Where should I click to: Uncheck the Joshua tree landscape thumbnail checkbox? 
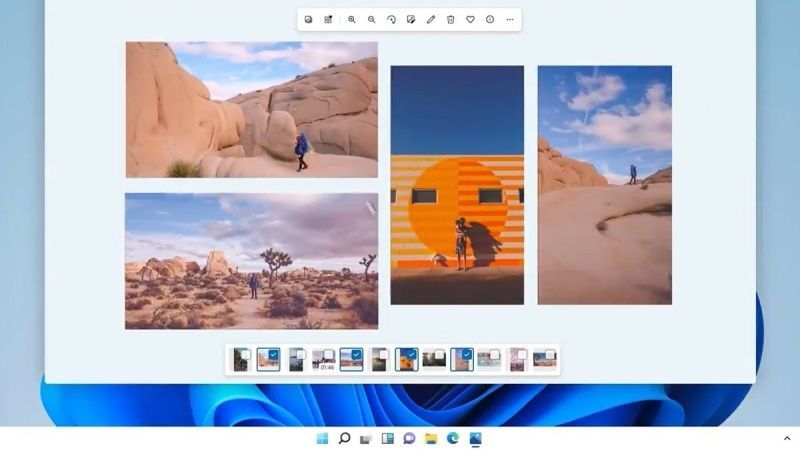pos(357,355)
